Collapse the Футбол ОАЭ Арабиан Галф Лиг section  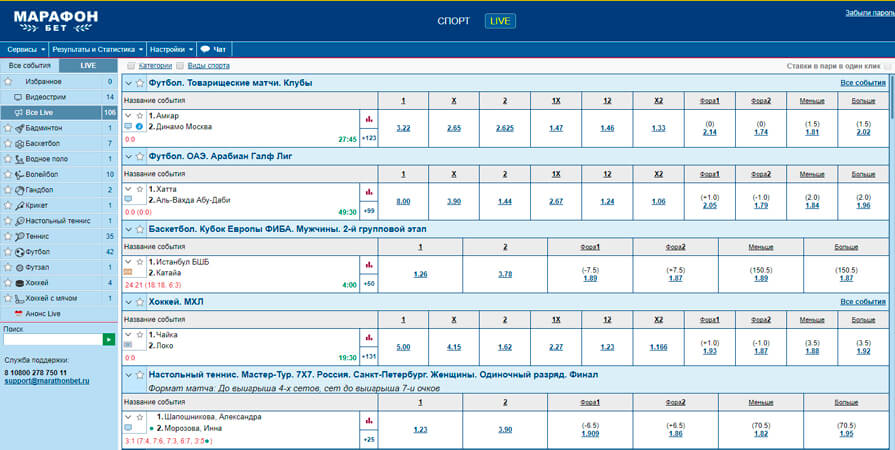(128, 156)
